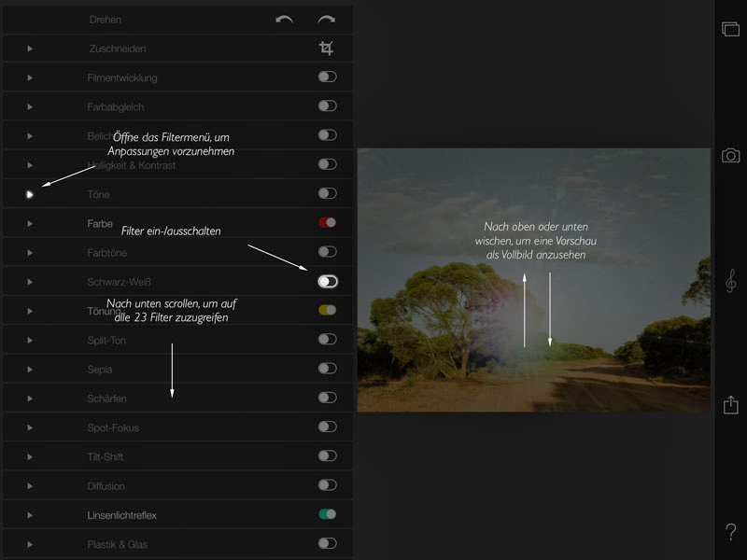Tap the landscape photo preview
747x560 pixels.
pos(533,280)
